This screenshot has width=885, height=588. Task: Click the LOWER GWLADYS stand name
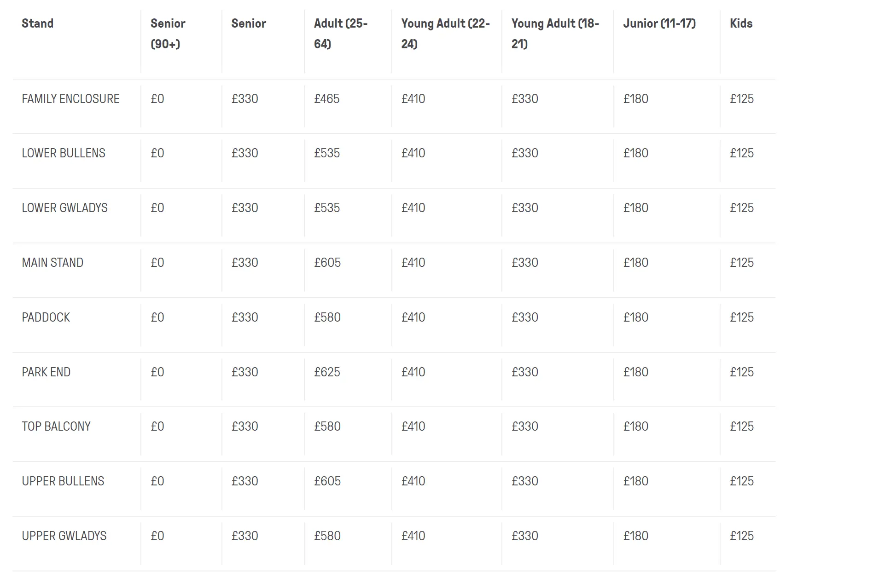coord(64,208)
